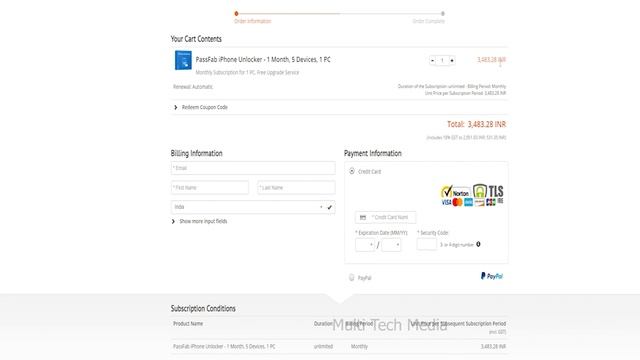Click the Credit Card Number field

coord(386,217)
